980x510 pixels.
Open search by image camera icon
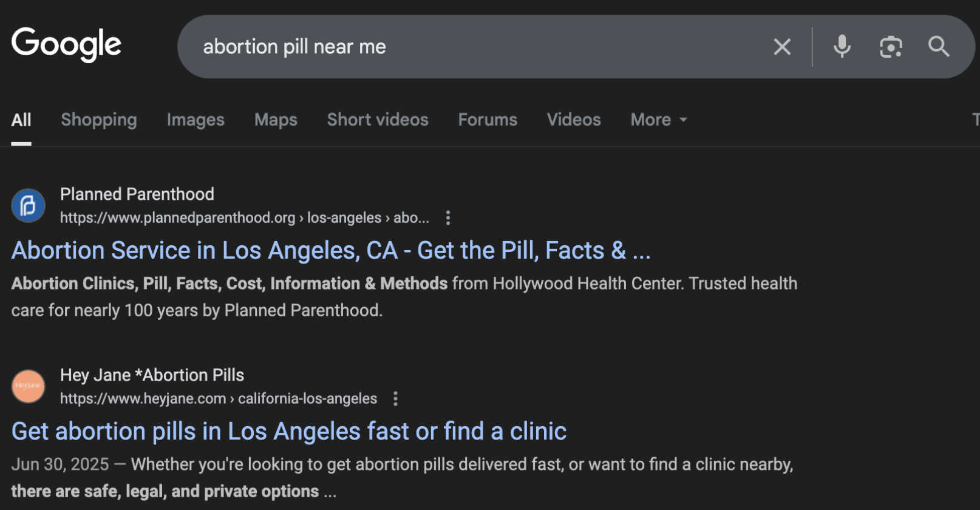tap(891, 47)
